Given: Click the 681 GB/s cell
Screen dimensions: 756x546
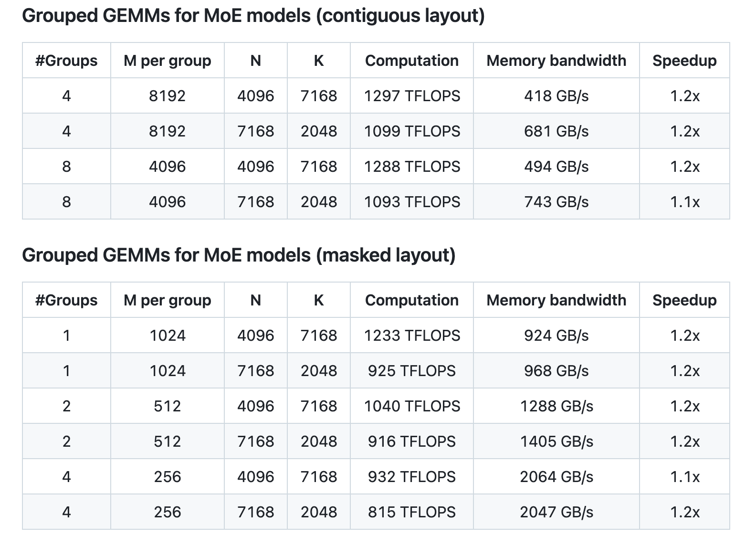Looking at the screenshot, I should click(x=556, y=131).
